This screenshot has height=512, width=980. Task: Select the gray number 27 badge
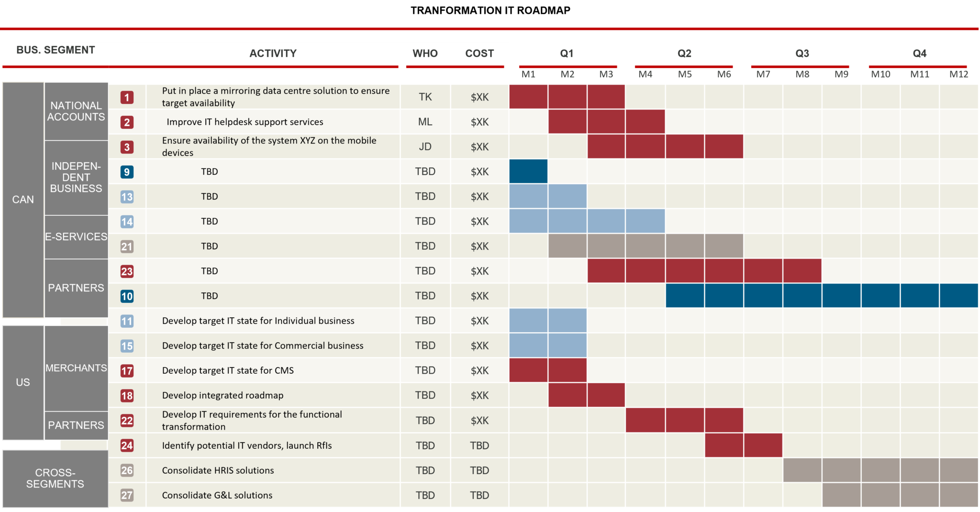click(x=127, y=496)
